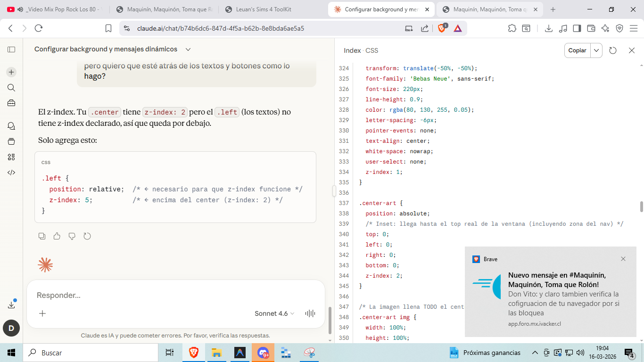Give thumbs up to the response
The width and height of the screenshot is (644, 362).
pyautogui.click(x=57, y=236)
